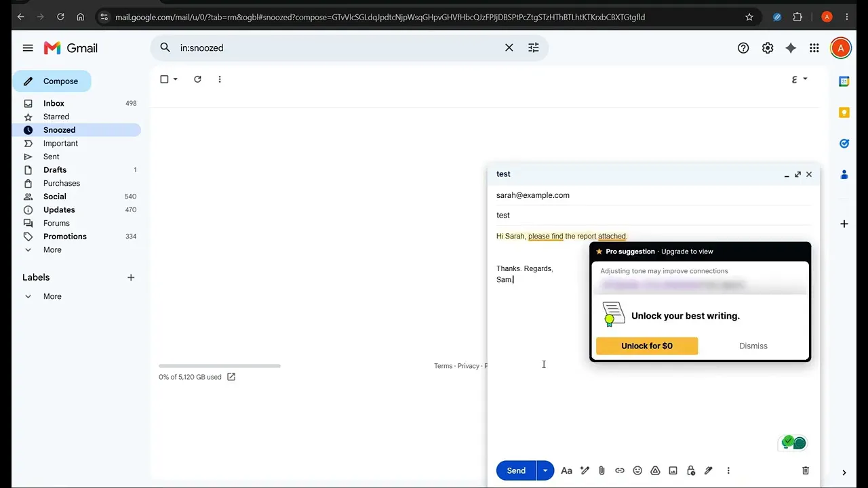Refresh the mail list

(x=197, y=79)
